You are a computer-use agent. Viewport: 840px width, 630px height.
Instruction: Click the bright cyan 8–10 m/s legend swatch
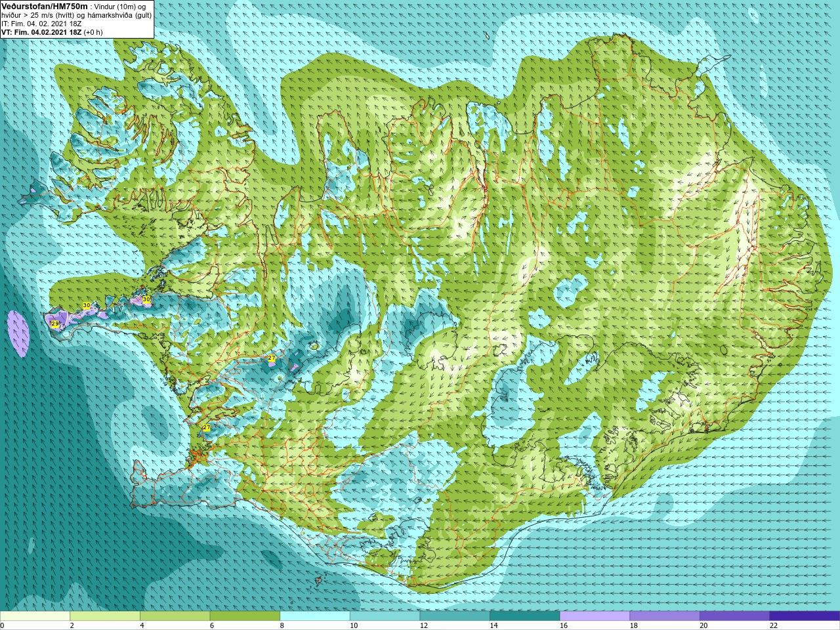click(315, 616)
